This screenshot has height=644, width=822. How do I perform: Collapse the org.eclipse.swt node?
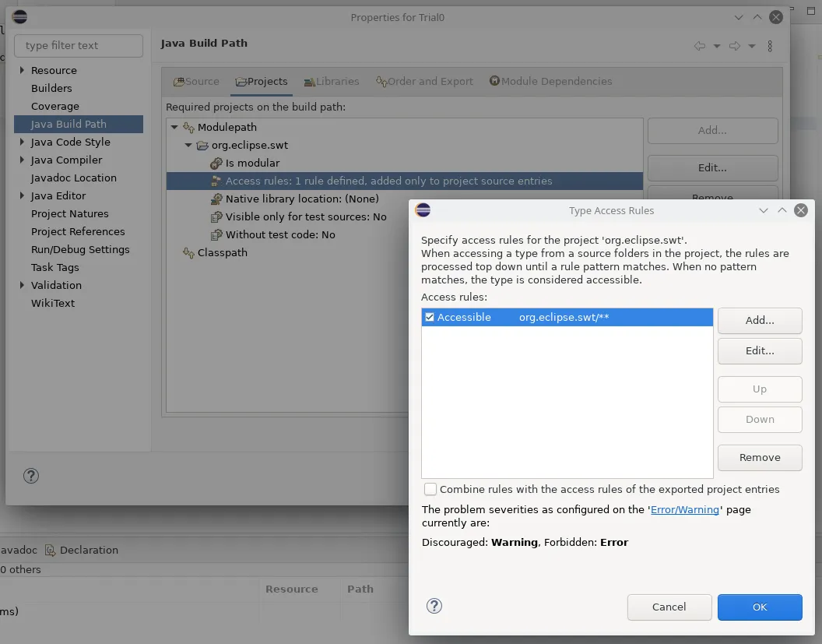188,146
